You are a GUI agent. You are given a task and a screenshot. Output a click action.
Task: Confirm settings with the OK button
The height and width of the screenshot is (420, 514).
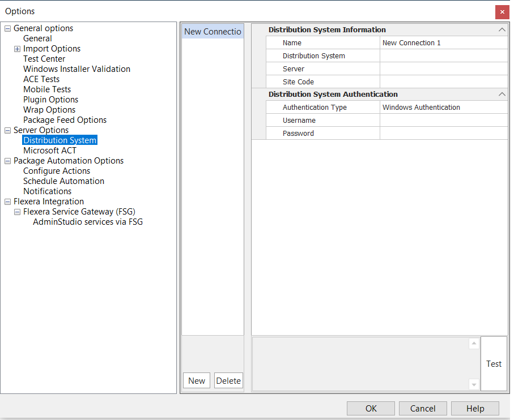click(371, 408)
